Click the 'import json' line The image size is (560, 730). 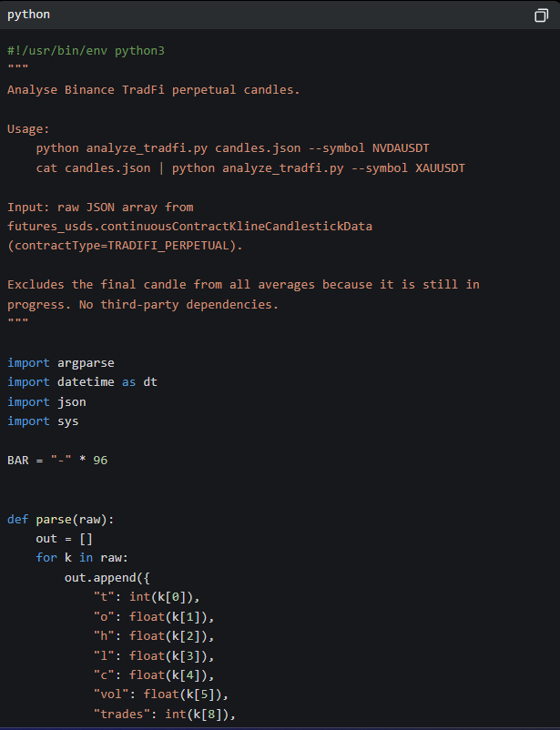pyautogui.click(x=46, y=401)
